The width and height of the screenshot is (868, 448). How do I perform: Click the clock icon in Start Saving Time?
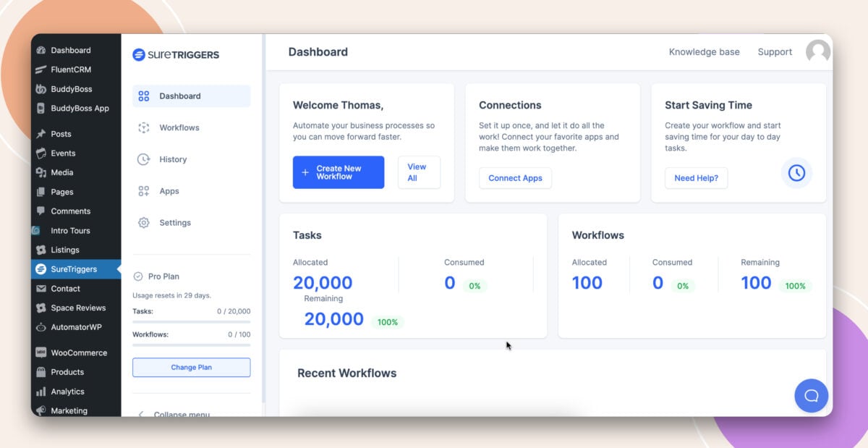click(796, 173)
